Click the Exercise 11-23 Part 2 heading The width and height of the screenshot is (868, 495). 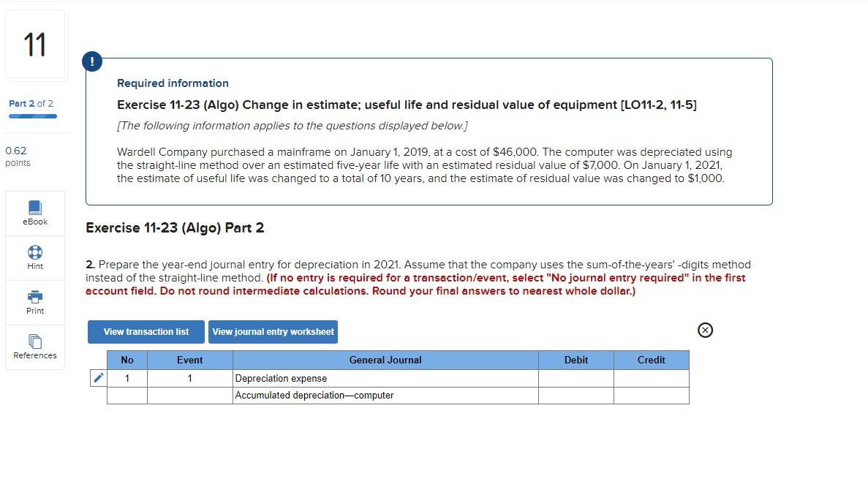coord(175,227)
